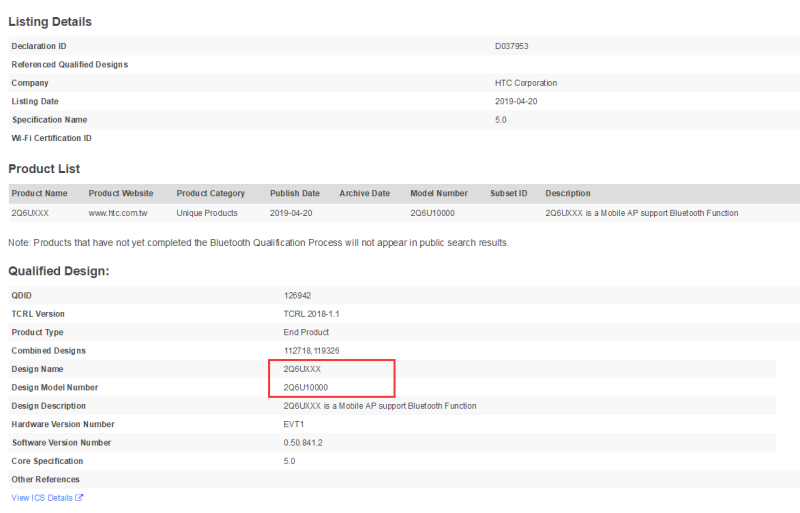Click the Publish Date column header
Screen dimensions: 800x513
(295, 193)
